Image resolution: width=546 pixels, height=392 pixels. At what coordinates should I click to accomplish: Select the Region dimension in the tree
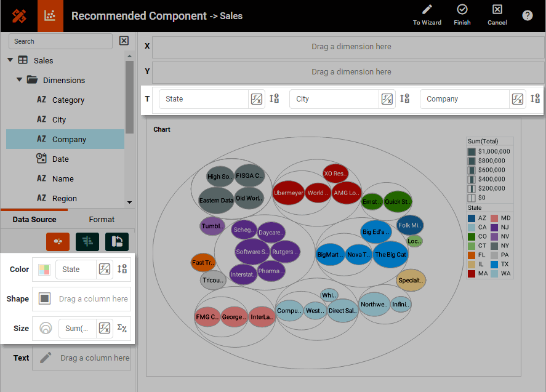[x=64, y=199]
